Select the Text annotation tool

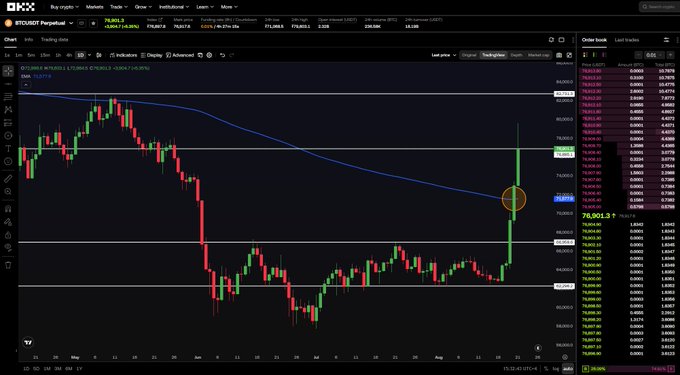click(x=8, y=148)
